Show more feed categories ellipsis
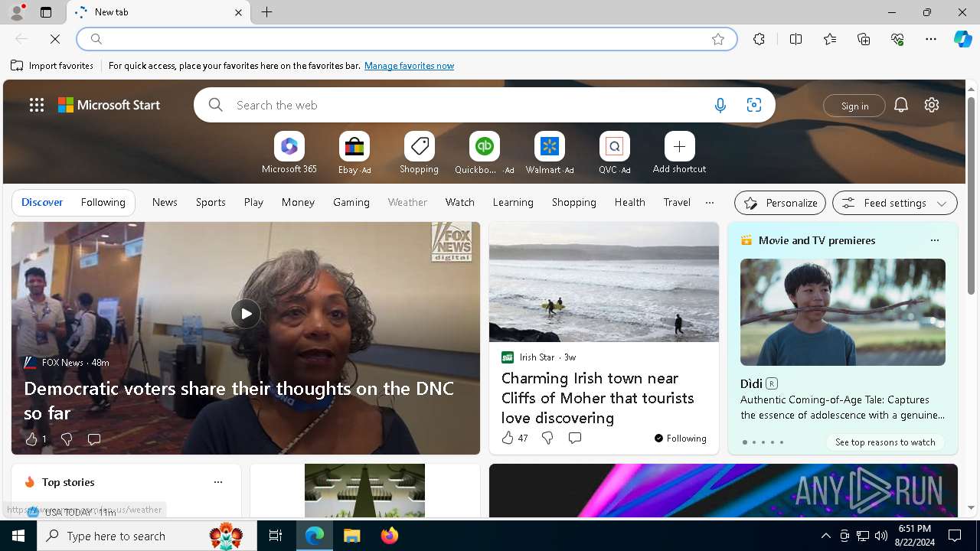Image resolution: width=980 pixels, height=551 pixels. (710, 203)
